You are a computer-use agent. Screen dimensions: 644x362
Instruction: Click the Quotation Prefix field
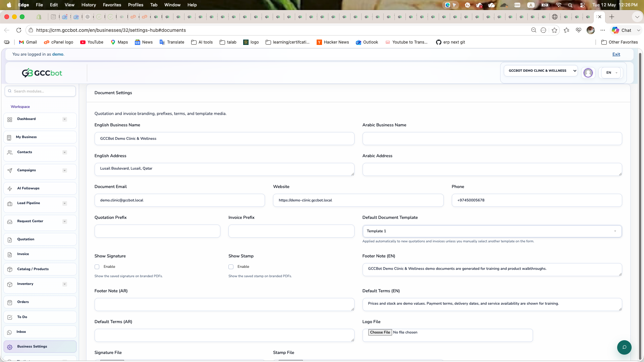click(157, 231)
